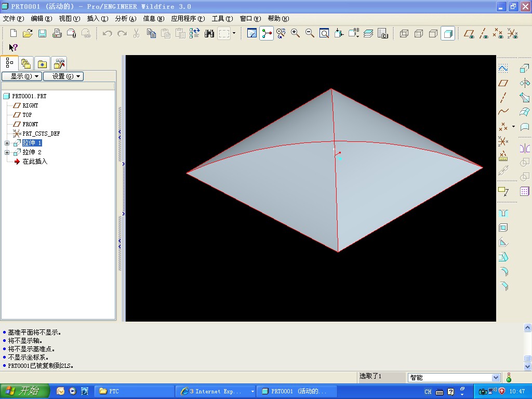Click the Datum Curve tool icon
Viewport: 532px width, 399px height.
click(x=503, y=111)
